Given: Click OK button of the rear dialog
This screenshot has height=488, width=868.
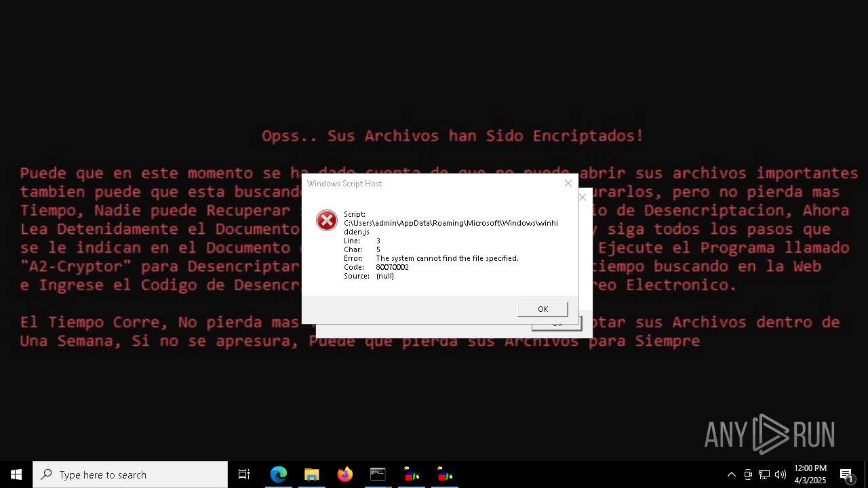Looking at the screenshot, I should (x=557, y=324).
